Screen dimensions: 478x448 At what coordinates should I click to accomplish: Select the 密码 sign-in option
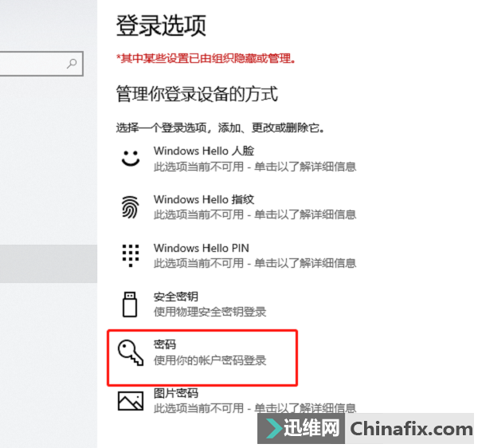[x=202, y=357]
